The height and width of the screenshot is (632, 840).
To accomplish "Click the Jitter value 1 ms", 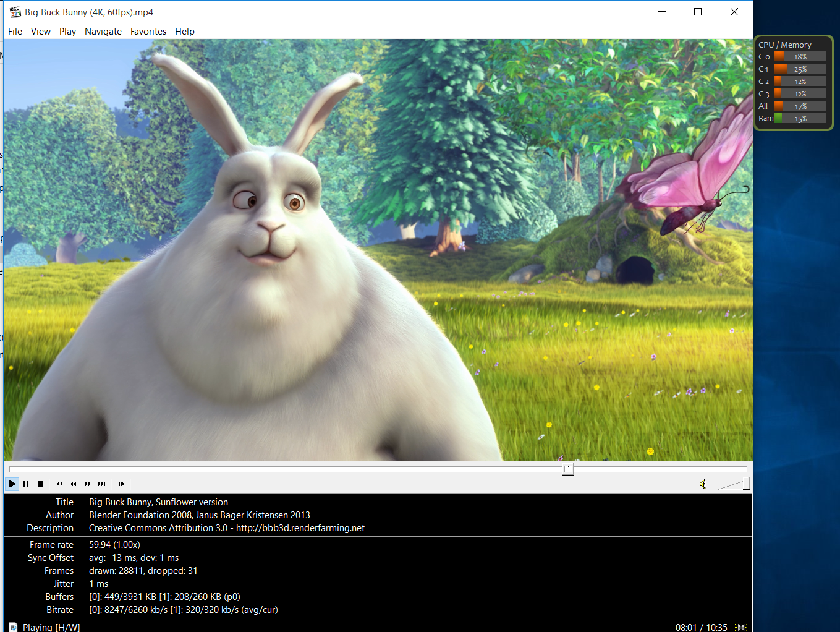I will point(98,584).
